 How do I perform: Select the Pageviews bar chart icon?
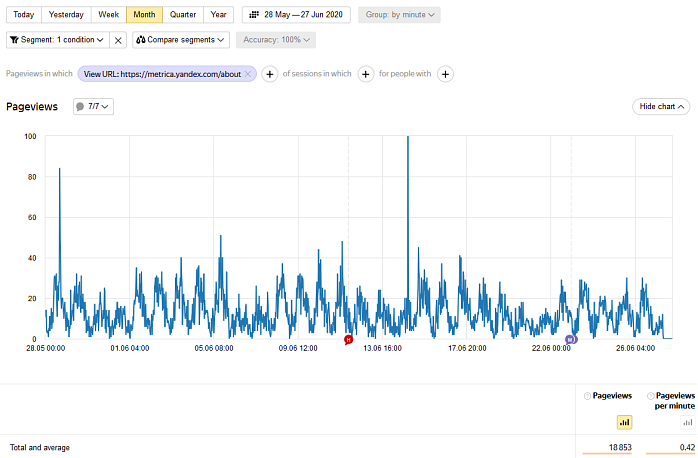coord(624,422)
